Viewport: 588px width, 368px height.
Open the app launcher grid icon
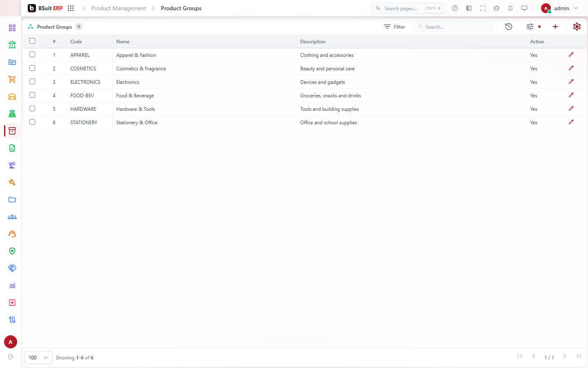point(71,8)
